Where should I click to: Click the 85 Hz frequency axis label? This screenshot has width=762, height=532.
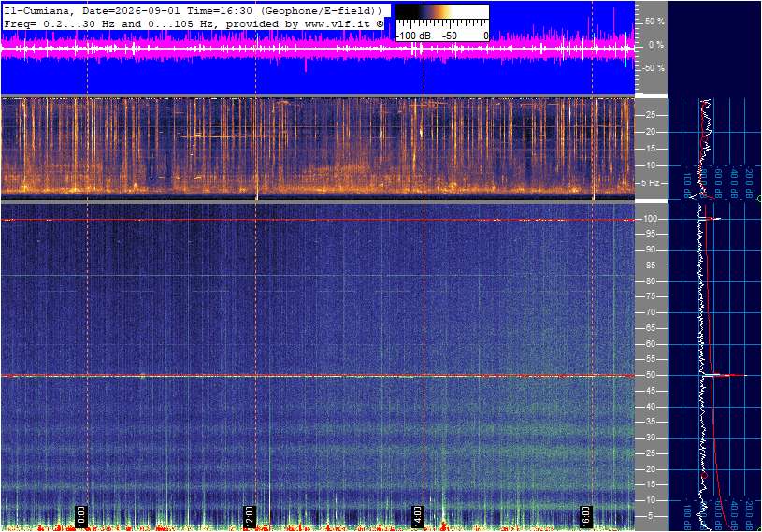(x=650, y=266)
